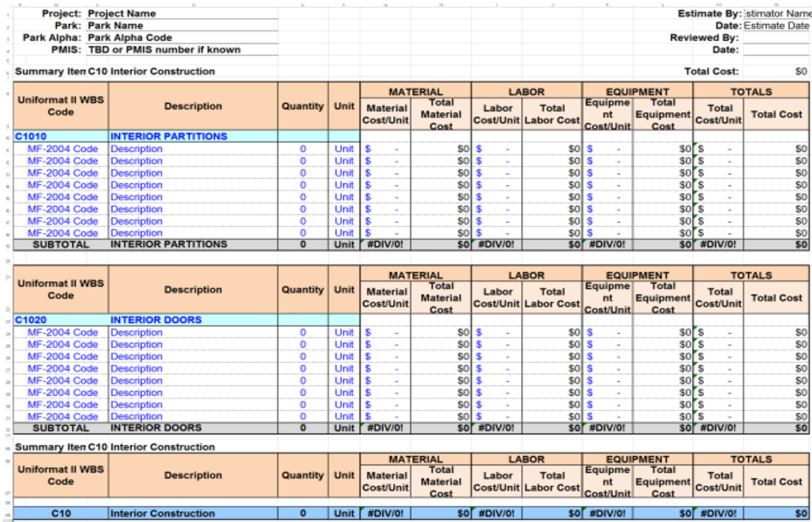Screen dimensions: 812x522
Task: Click the top TOTALS header cell
Action: coord(751,91)
